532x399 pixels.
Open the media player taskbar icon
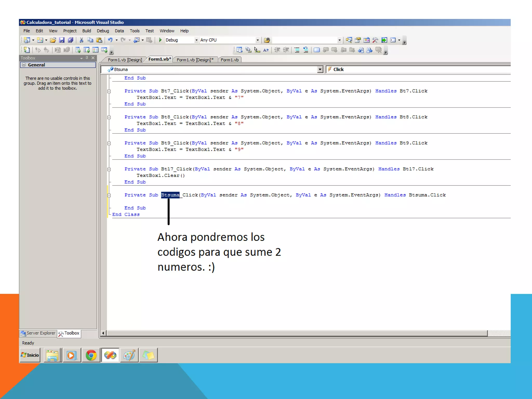click(72, 355)
